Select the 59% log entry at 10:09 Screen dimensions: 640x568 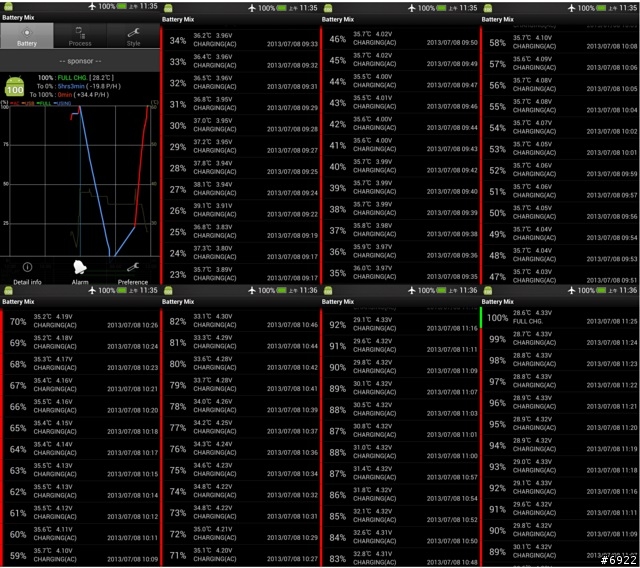[81, 555]
